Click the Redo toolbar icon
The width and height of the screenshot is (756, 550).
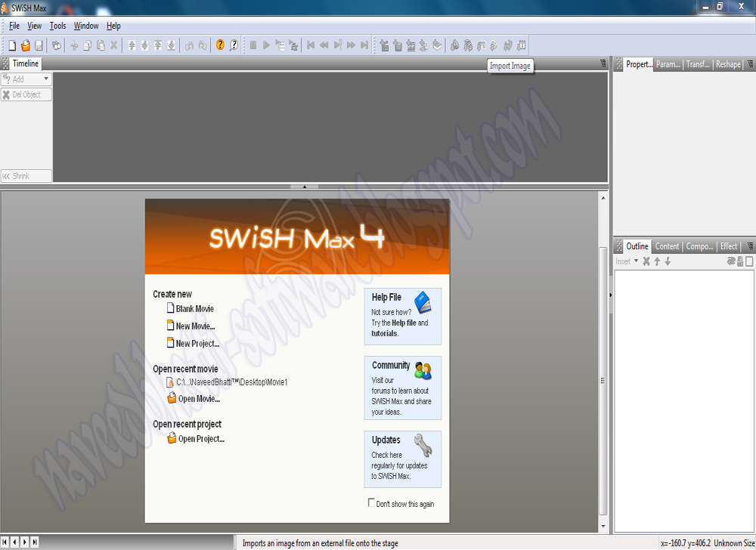coord(203,45)
